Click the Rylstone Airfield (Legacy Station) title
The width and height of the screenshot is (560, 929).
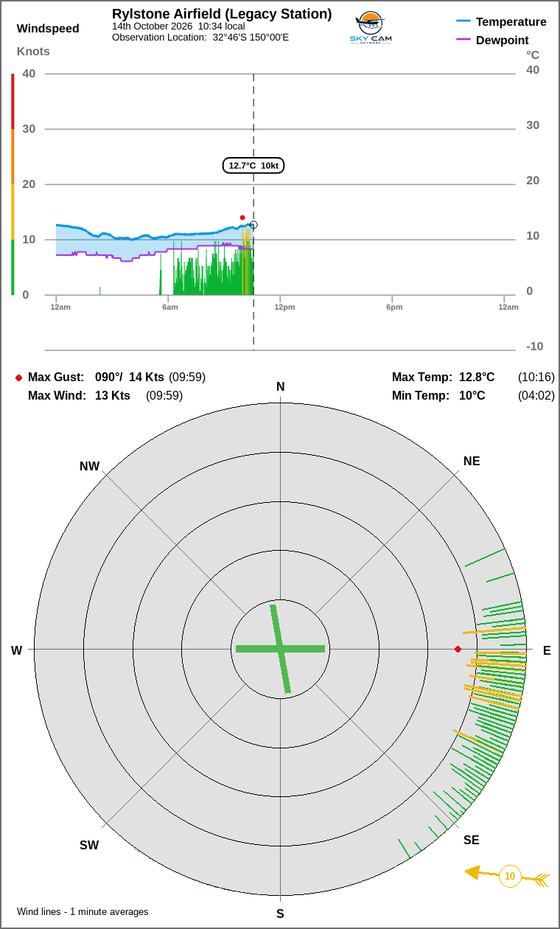tap(222, 14)
